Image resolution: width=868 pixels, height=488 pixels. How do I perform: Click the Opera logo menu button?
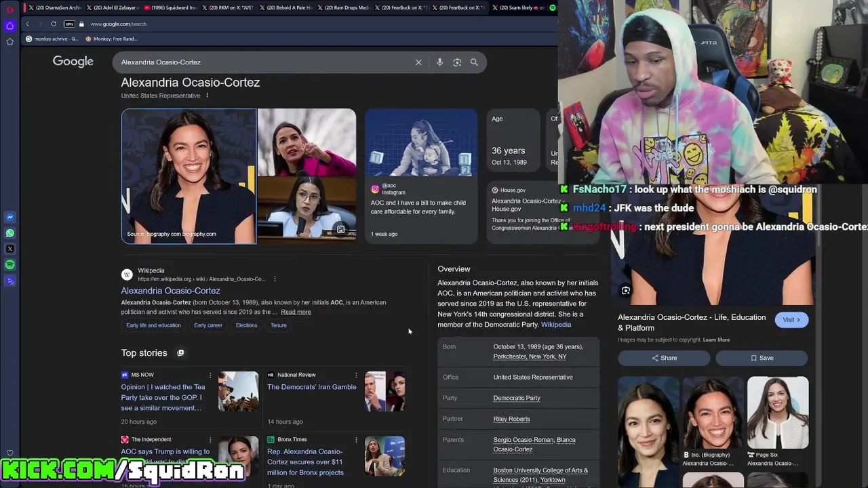(9, 9)
